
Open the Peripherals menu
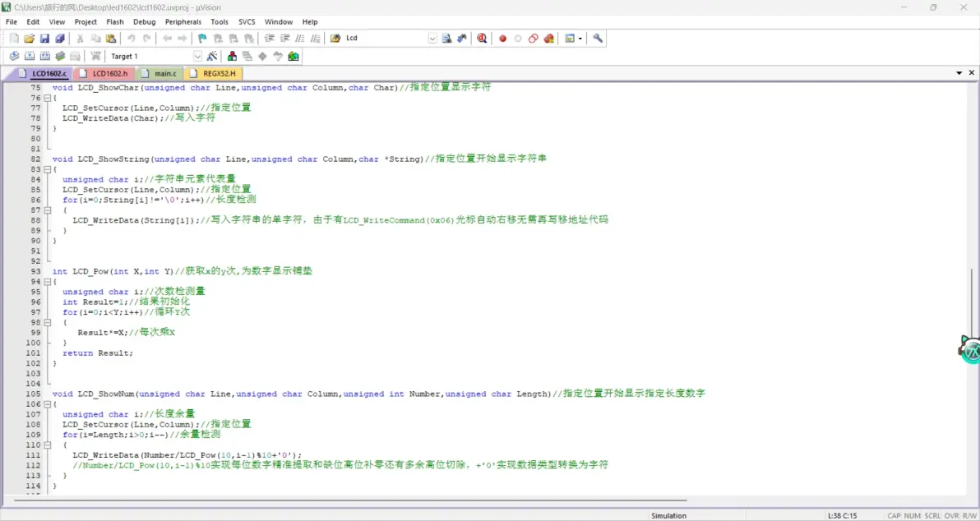[x=183, y=22]
